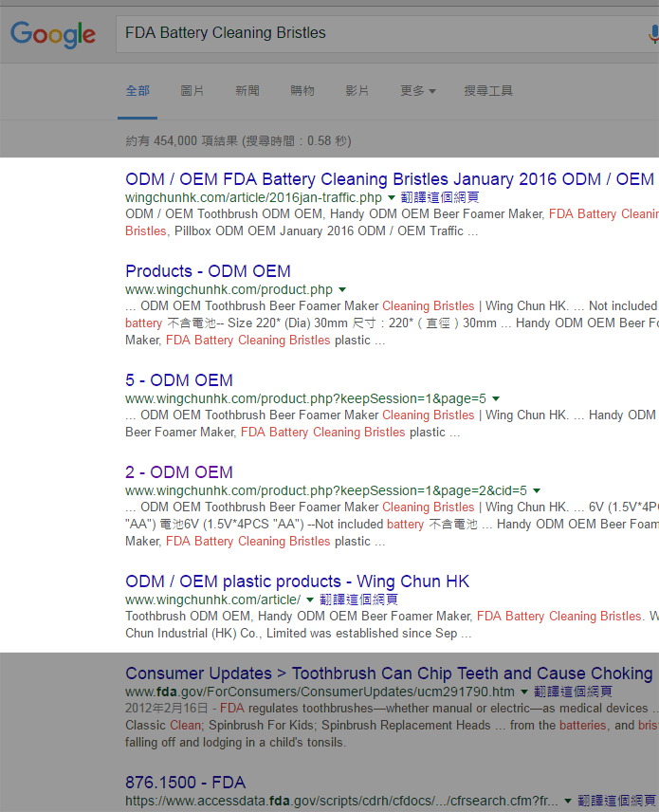Open the 影片 tab
659x812 pixels.
pos(357,91)
